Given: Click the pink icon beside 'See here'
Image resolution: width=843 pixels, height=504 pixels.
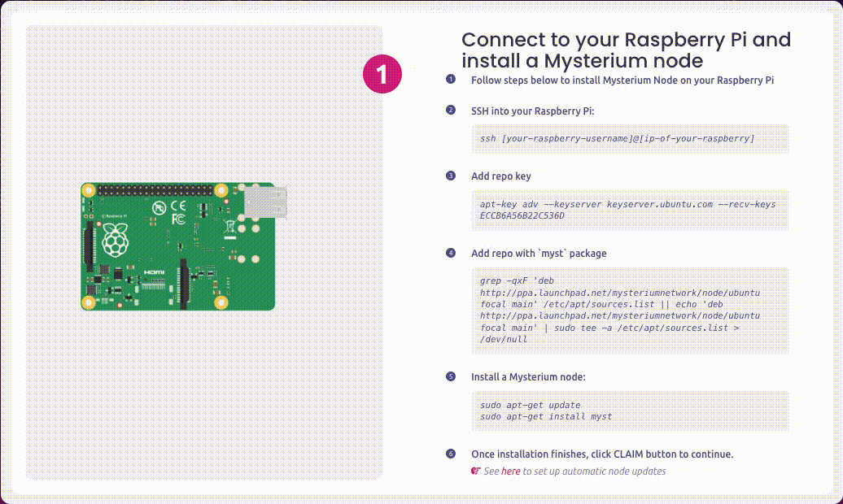Looking at the screenshot, I should 476,471.
